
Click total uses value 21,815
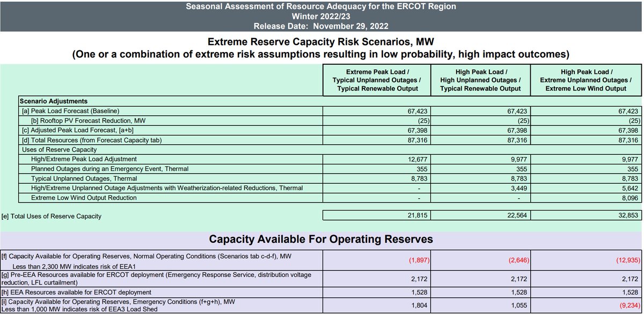[x=416, y=215]
